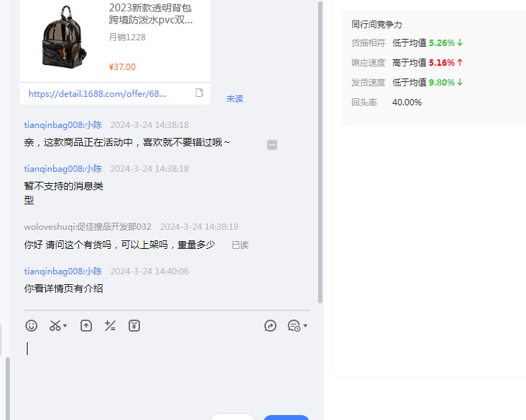Click the copy icon beside the product link
This screenshot has width=526, height=420.
pos(199,93)
